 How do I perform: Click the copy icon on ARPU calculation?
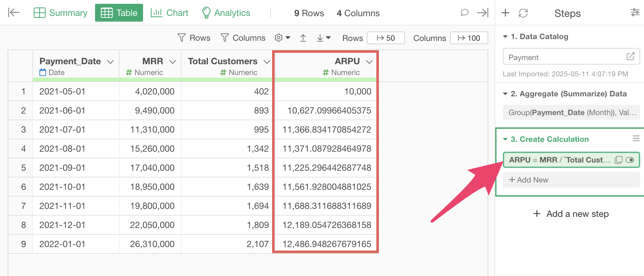(618, 160)
